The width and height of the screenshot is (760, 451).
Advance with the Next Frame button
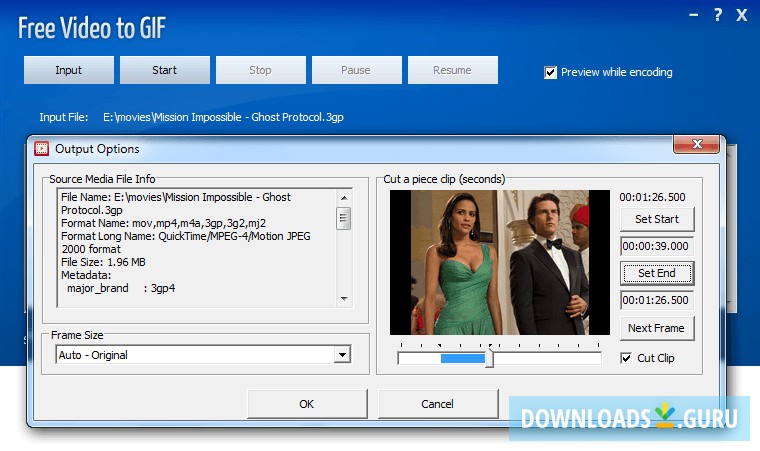coord(657,328)
